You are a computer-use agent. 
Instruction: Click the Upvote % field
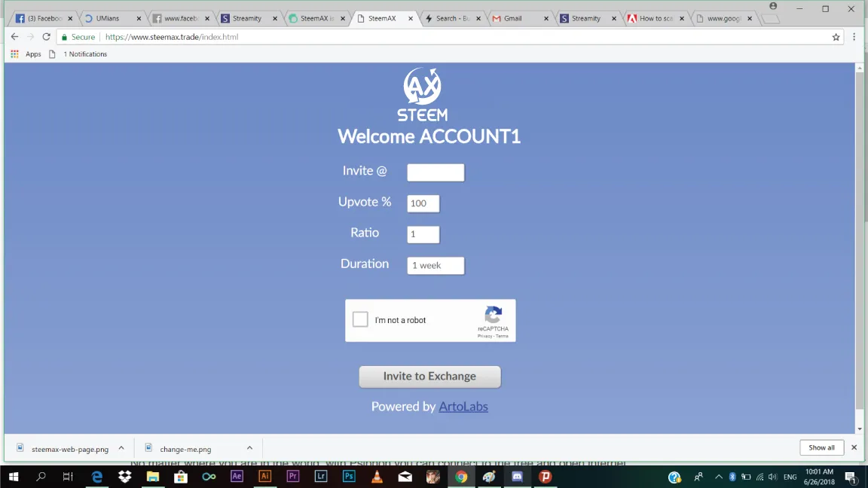423,203
